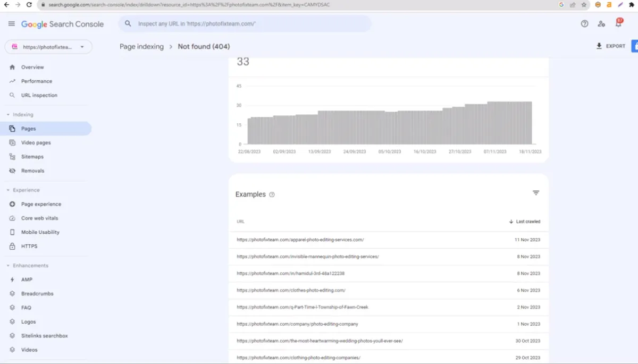
Task: Open the Help question mark icon
Action: [585, 24]
